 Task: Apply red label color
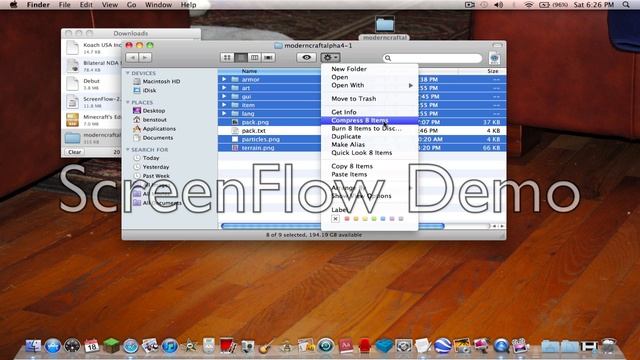[x=347, y=219]
